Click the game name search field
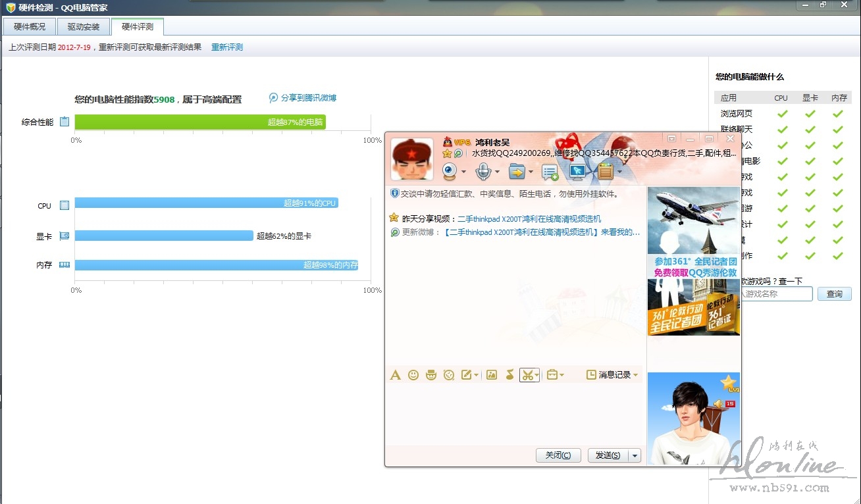Viewport: 861px width, 504px height. pyautogui.click(x=777, y=294)
